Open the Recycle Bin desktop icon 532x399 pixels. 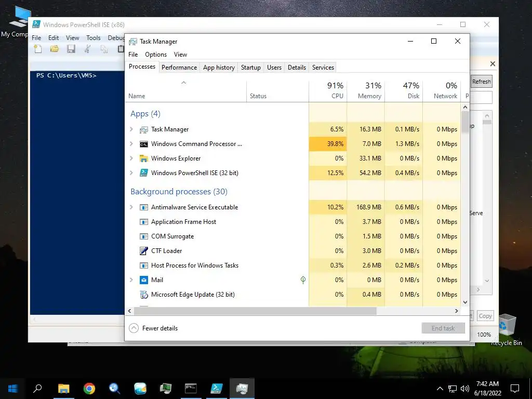pos(506,329)
